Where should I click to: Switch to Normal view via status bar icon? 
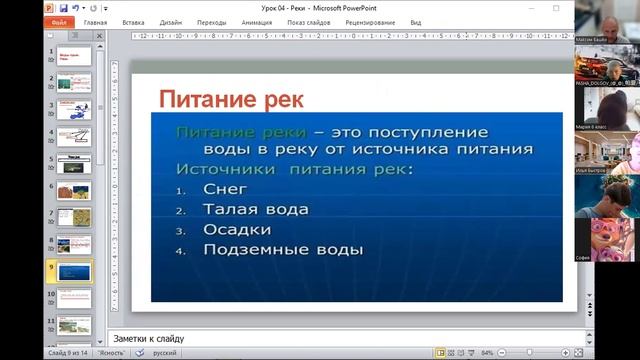point(440,353)
